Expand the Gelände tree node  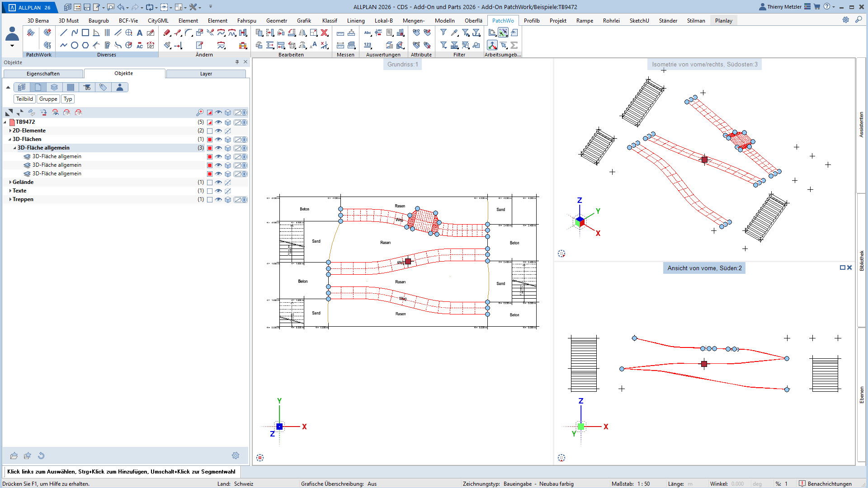(10, 182)
